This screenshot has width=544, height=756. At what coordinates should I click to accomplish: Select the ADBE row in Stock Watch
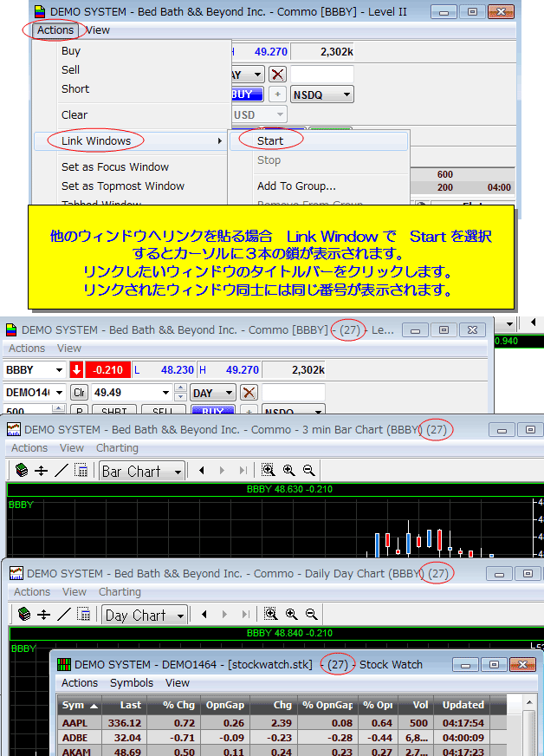(x=282, y=737)
